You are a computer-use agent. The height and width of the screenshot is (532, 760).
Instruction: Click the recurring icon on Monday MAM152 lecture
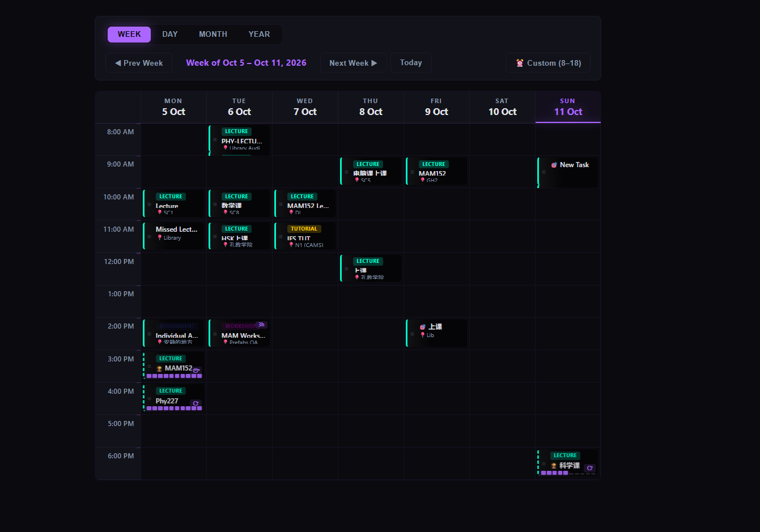[x=196, y=371]
